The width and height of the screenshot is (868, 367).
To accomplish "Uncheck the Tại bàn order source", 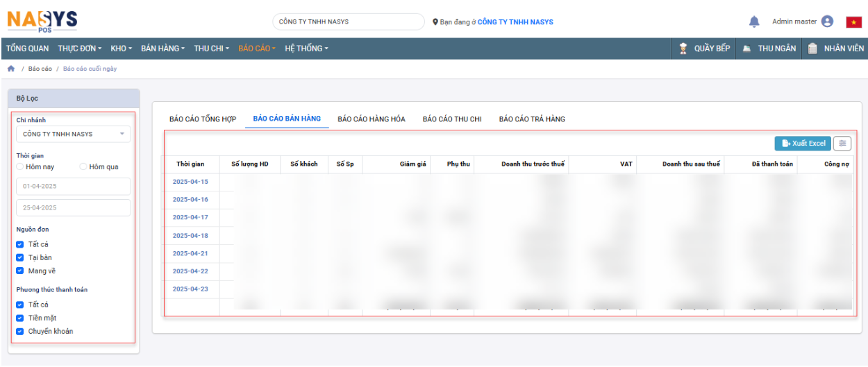I will click(20, 257).
